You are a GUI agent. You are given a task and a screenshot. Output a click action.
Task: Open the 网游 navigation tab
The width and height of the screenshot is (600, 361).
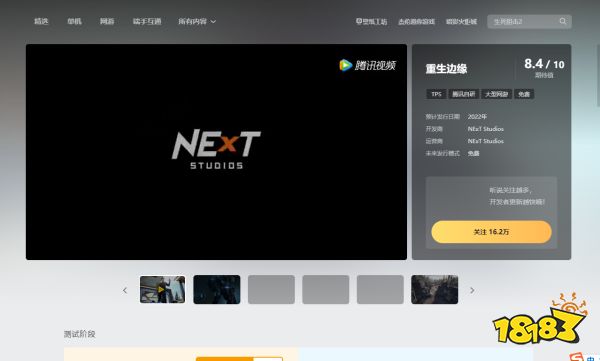(x=107, y=21)
